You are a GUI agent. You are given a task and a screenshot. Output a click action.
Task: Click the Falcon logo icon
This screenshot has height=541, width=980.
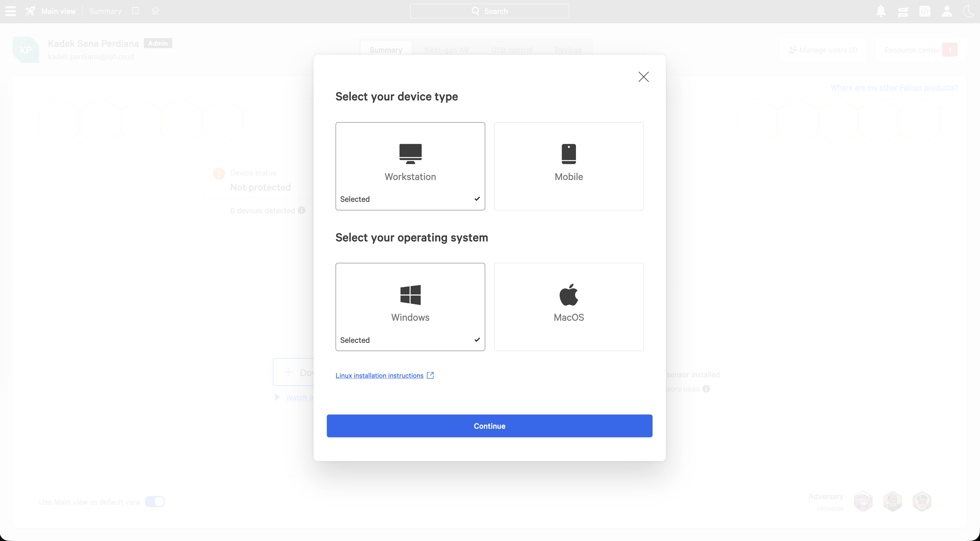tap(30, 11)
